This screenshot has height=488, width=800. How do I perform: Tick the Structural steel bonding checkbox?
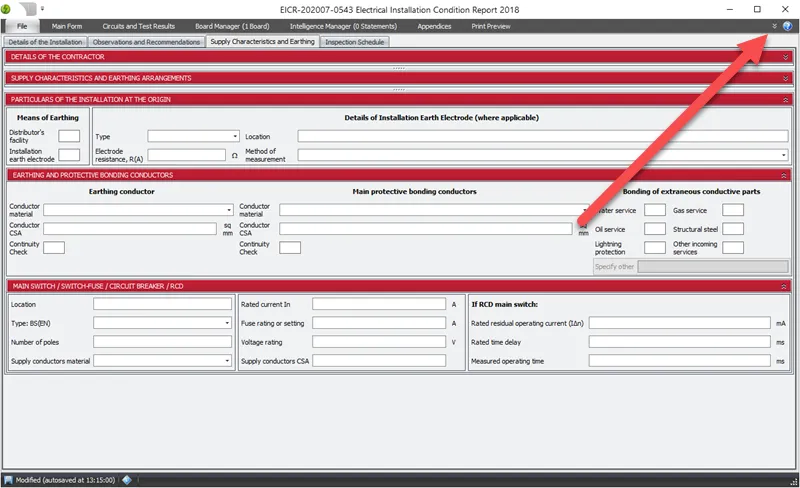tap(733, 229)
